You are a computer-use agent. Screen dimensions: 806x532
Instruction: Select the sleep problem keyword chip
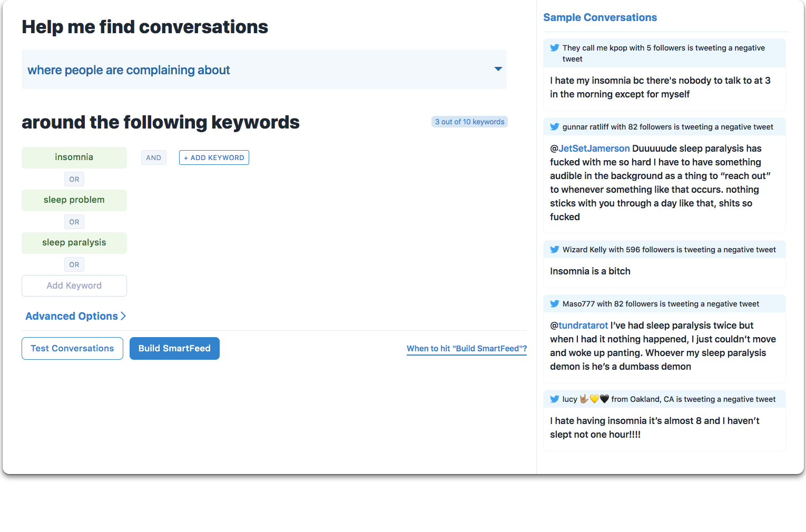[x=74, y=200]
